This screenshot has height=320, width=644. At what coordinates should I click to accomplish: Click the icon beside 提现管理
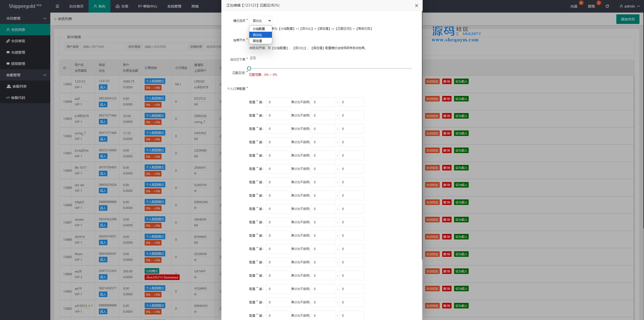click(8, 64)
